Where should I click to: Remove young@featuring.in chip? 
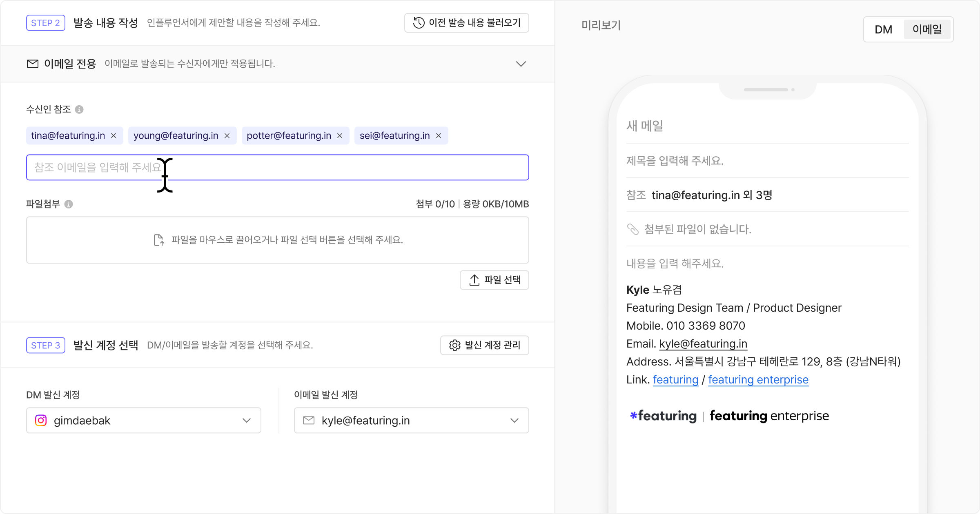point(227,135)
